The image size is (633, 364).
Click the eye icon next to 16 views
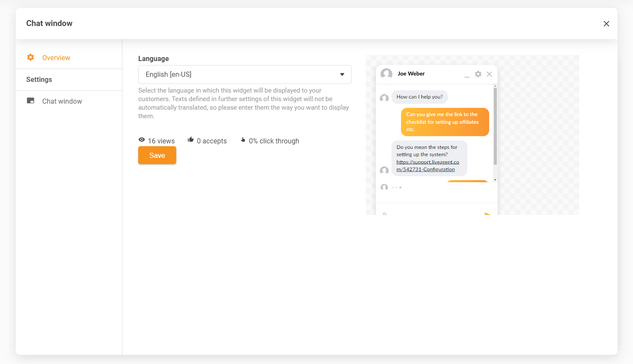142,140
